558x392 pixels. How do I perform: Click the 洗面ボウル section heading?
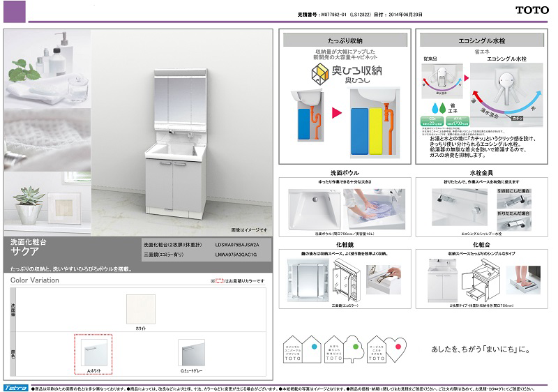345,173
